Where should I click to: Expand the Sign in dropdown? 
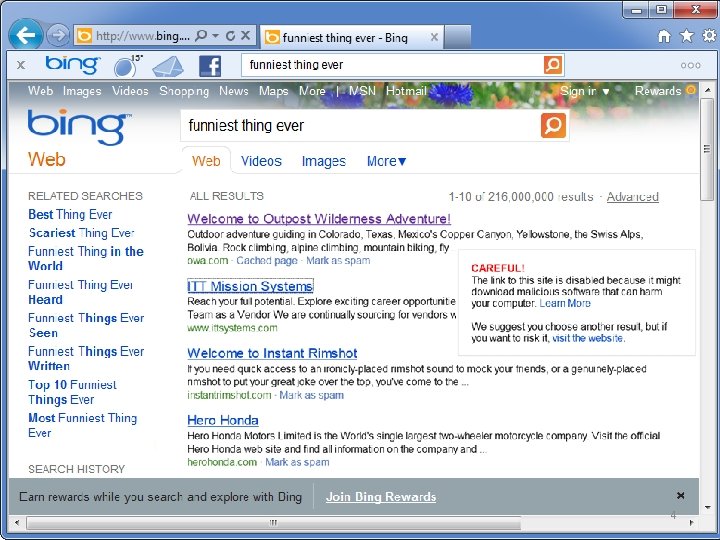[x=585, y=91]
